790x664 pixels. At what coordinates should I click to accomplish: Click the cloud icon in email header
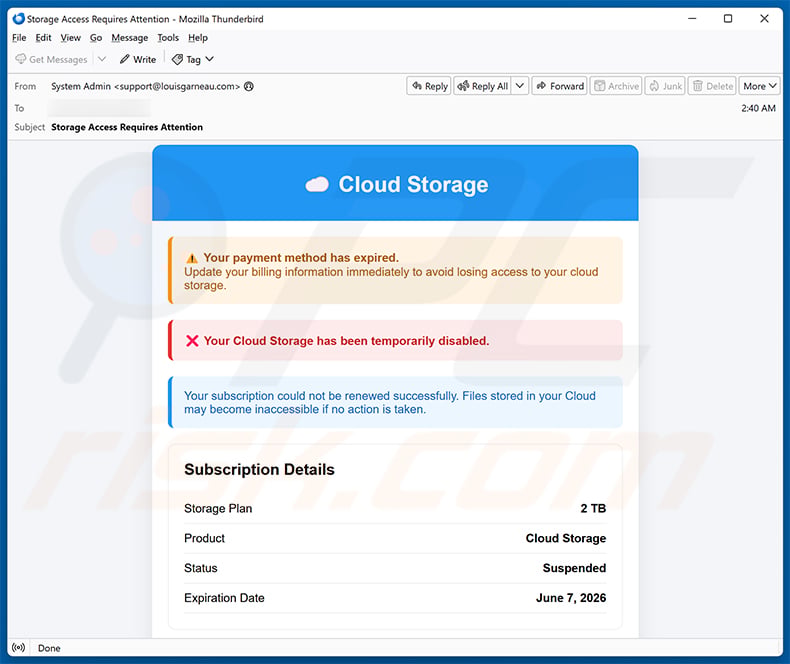pyautogui.click(x=317, y=185)
